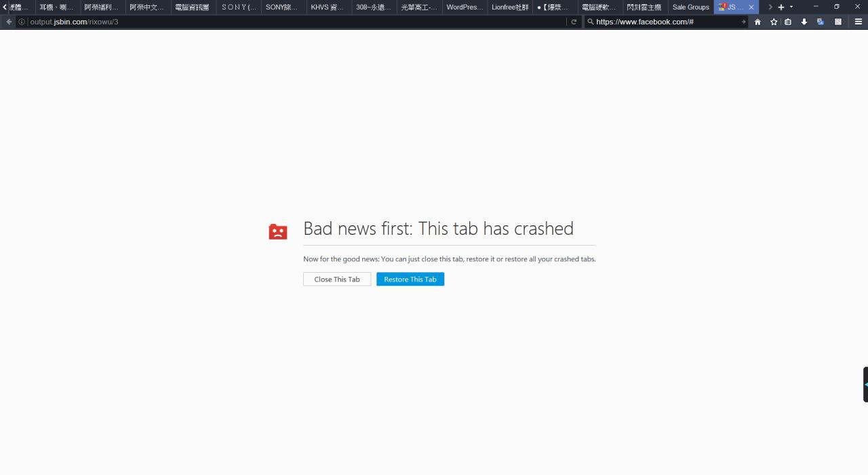The image size is (868, 475).
Task: Switch to the 耳機 tab
Action: [57, 7]
